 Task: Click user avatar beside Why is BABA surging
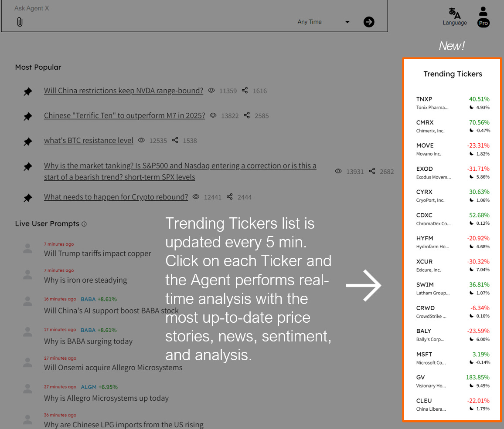pos(27,332)
